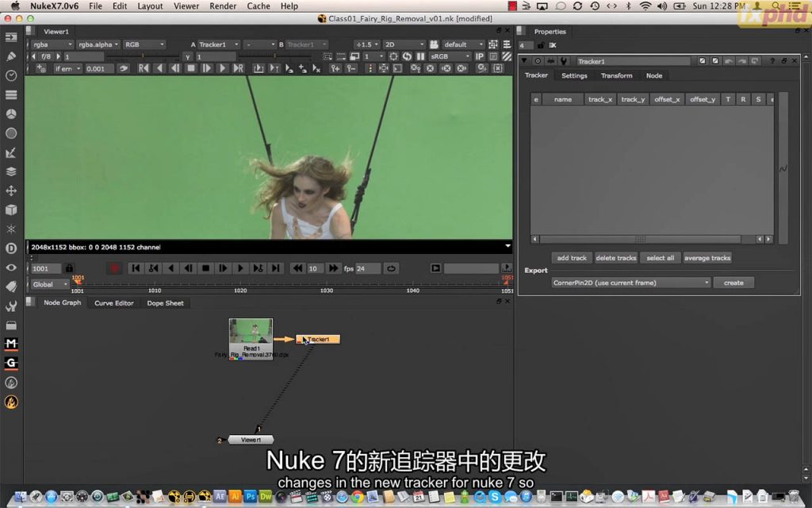The width and height of the screenshot is (812, 508).
Task: Open the sRGB viewer process dropdown
Action: pos(450,56)
